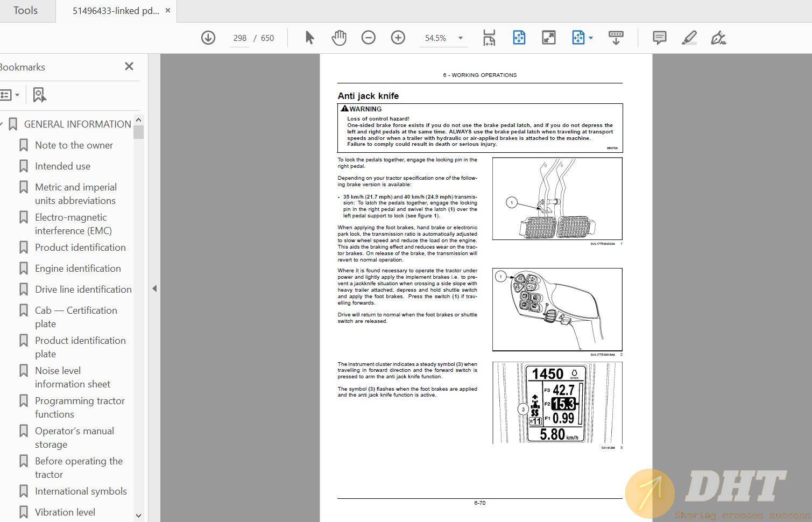Viewport: 812px width, 522px height.
Task: Open 'Before operating the tractor' bookmark
Action: (x=79, y=468)
